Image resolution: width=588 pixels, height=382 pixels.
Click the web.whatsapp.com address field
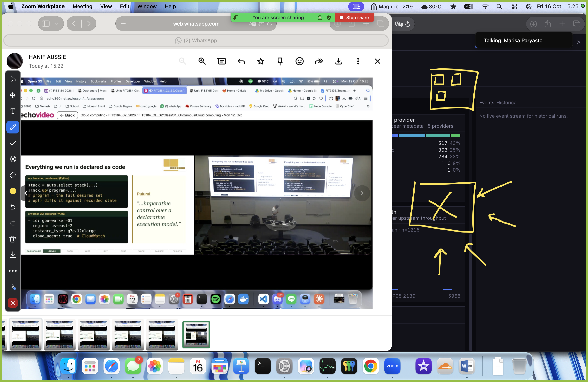tap(196, 24)
